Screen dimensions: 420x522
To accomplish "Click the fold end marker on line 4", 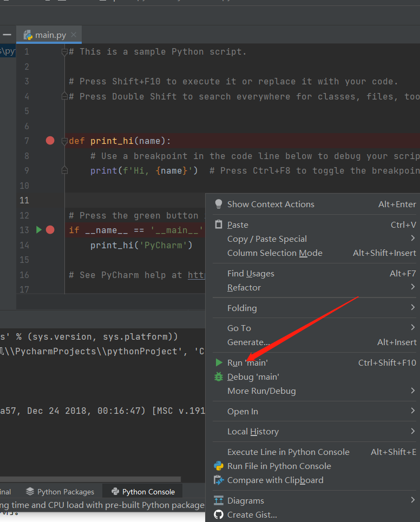I will (64, 96).
